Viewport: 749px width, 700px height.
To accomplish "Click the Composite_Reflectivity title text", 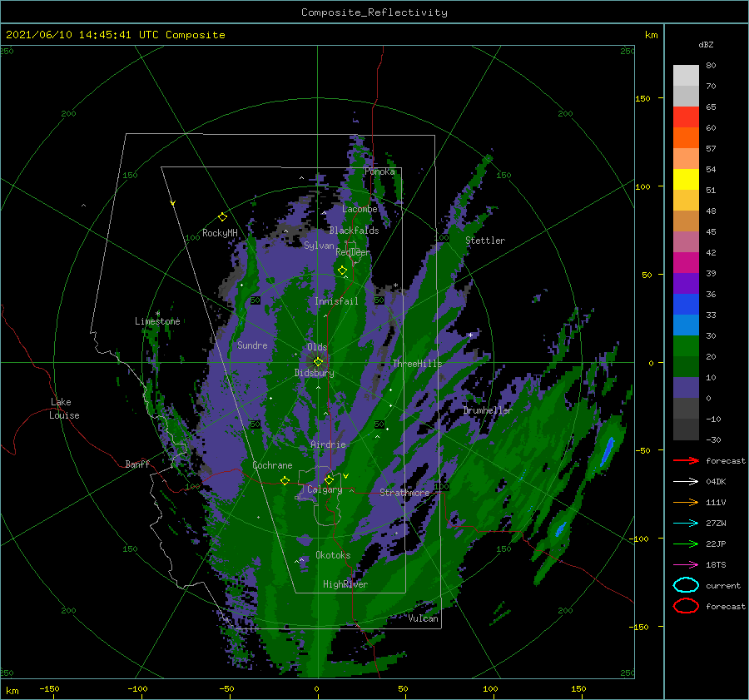I will [x=374, y=12].
